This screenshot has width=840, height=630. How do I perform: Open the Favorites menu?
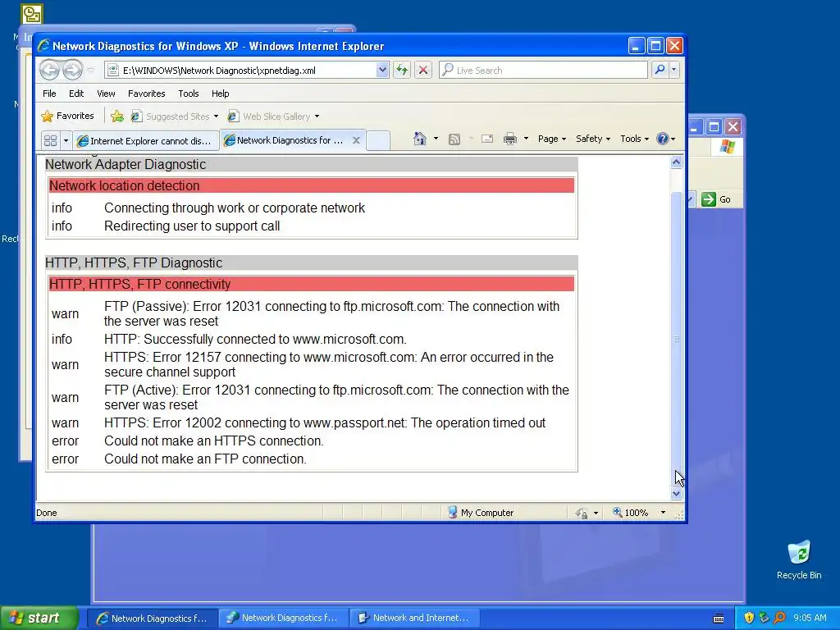[x=146, y=94]
